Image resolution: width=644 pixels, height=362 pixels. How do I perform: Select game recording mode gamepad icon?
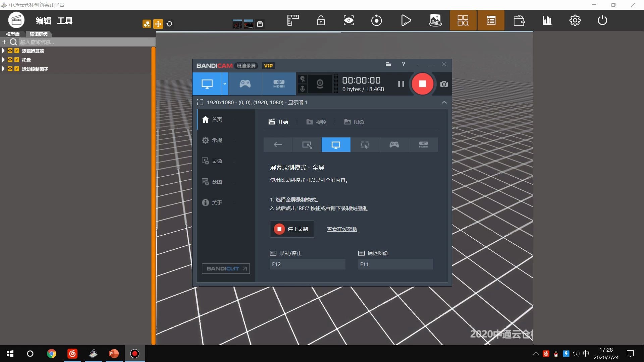click(245, 84)
